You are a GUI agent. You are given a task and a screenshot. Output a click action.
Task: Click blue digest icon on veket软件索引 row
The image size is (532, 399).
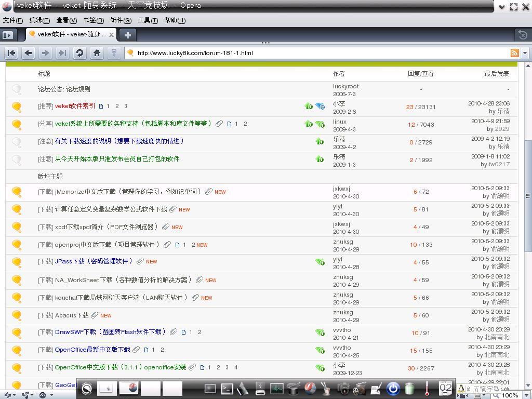coord(320,106)
